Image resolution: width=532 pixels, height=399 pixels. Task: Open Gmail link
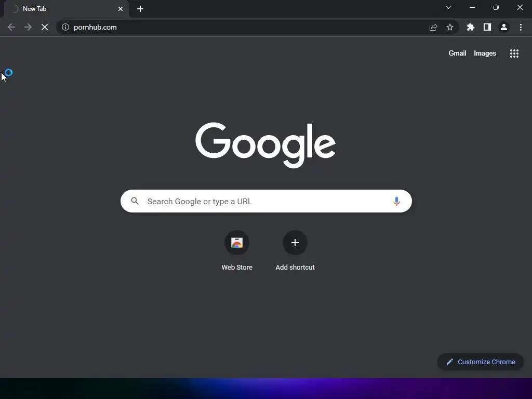[457, 54]
